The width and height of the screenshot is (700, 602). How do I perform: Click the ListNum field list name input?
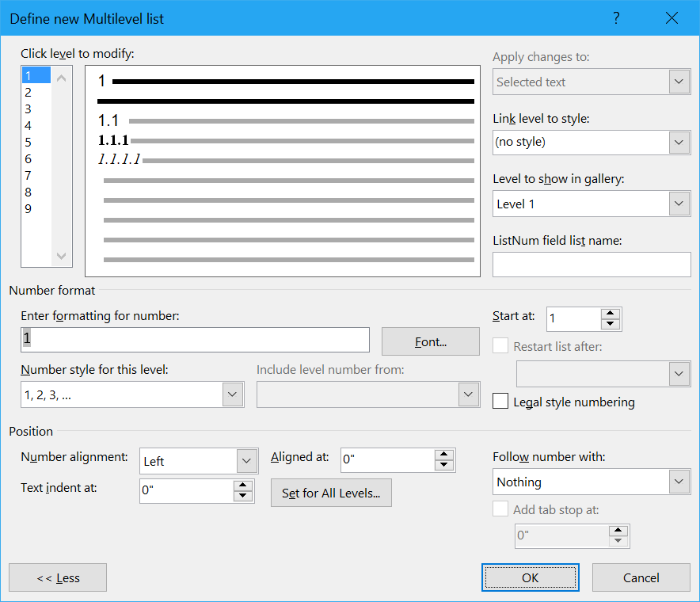[x=592, y=265]
